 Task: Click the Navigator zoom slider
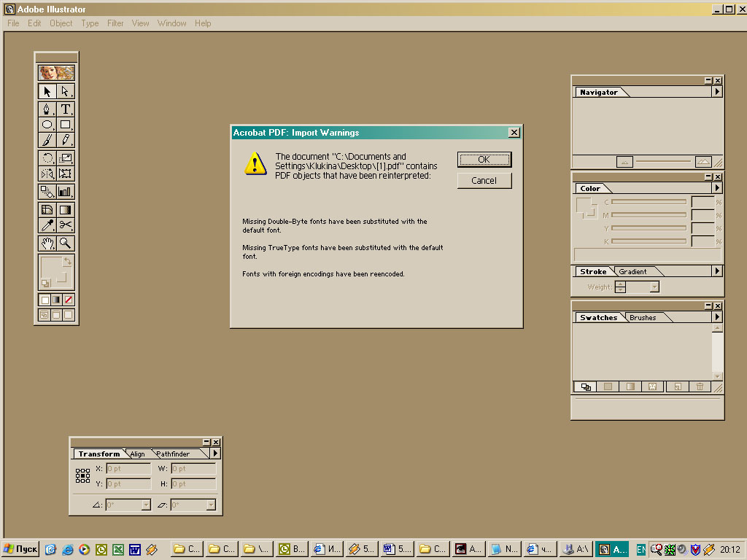point(663,161)
